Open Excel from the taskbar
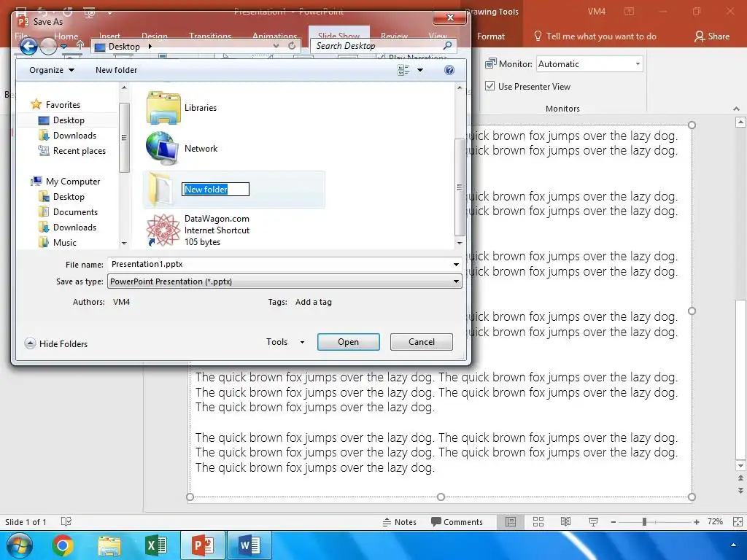This screenshot has width=747, height=560. (x=156, y=545)
